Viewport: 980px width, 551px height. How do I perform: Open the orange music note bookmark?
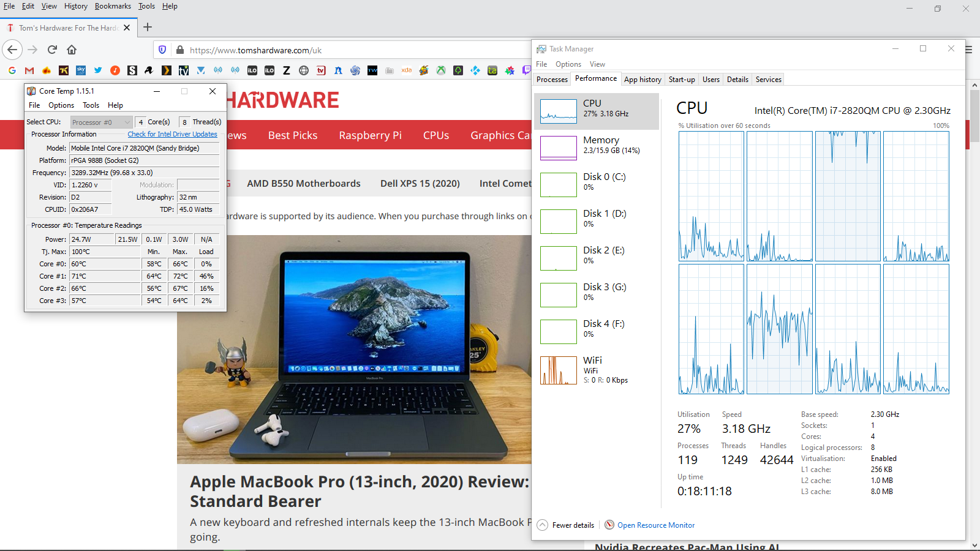(x=115, y=70)
